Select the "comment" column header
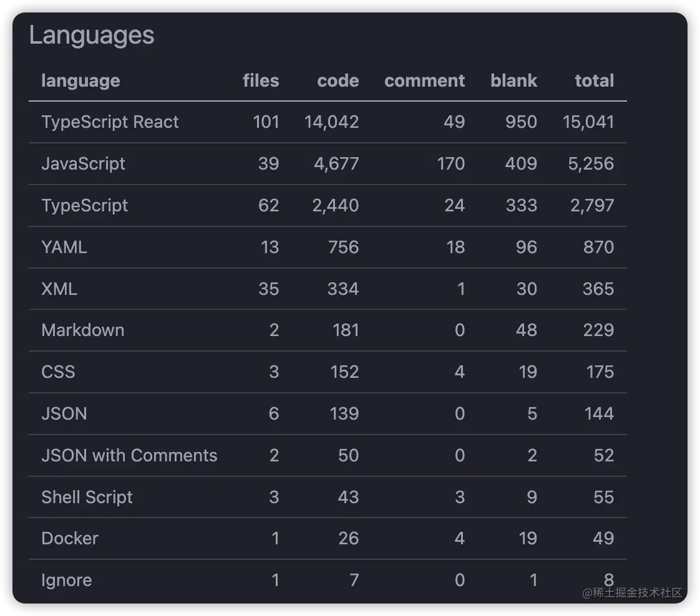 424,80
